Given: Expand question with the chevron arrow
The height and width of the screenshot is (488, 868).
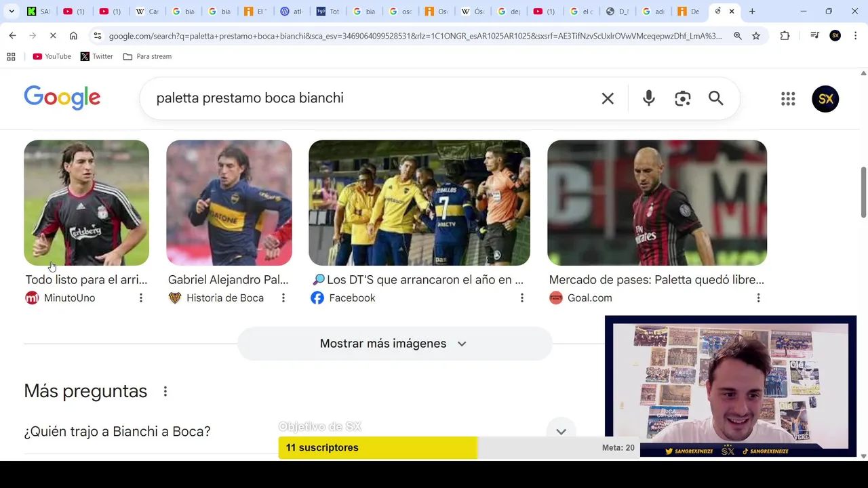Looking at the screenshot, I should 561,432.
